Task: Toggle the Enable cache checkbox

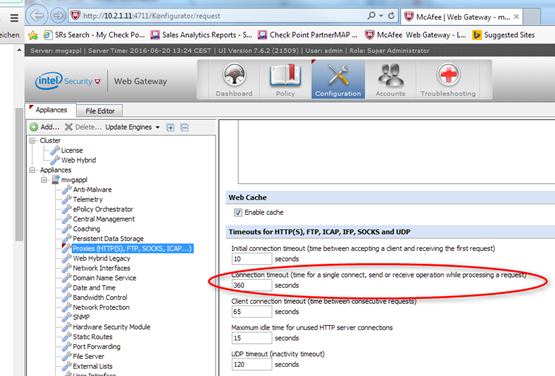Action: tap(238, 212)
